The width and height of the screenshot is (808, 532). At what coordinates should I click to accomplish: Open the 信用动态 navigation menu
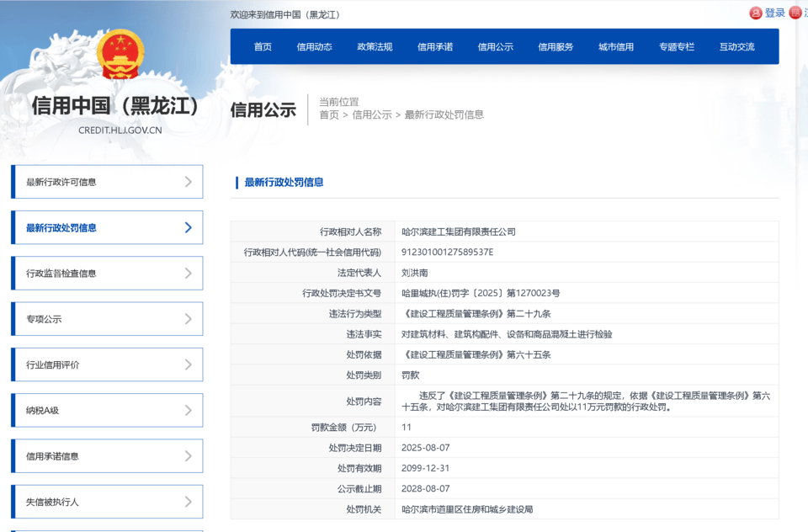coord(315,46)
